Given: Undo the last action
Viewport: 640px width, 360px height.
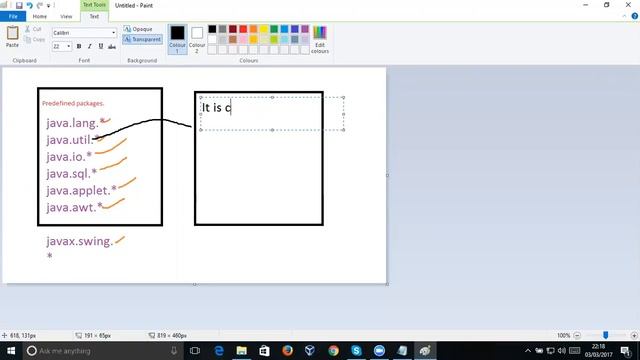Looking at the screenshot, I should [x=29, y=5].
